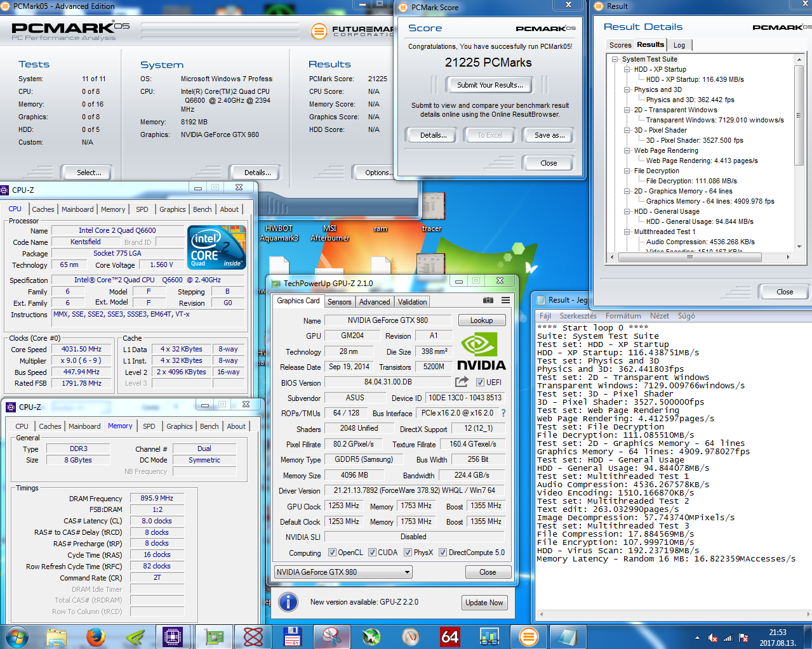This screenshot has width=812, height=649.
Task: Open the Súgó menu in Notepad
Action: (x=686, y=316)
